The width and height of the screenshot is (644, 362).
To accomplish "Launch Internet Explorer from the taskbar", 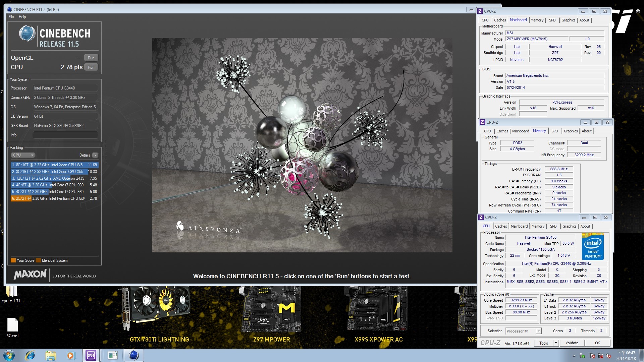I will click(x=30, y=355).
